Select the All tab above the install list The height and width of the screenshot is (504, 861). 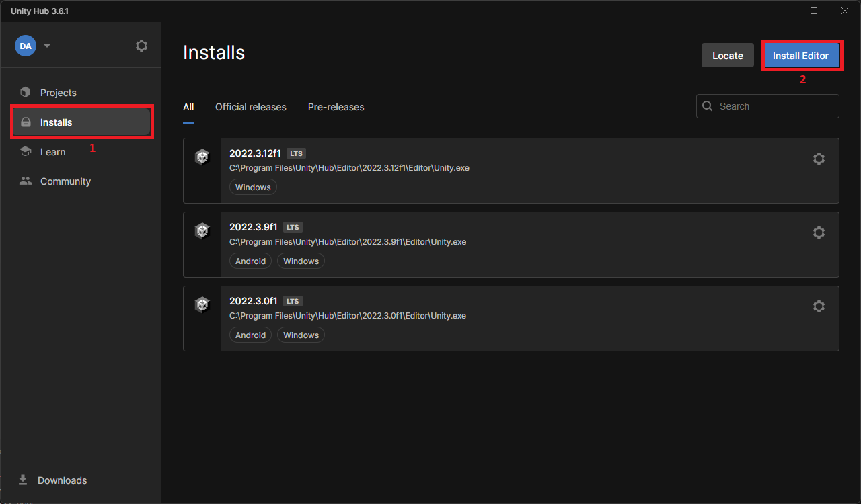pos(188,106)
